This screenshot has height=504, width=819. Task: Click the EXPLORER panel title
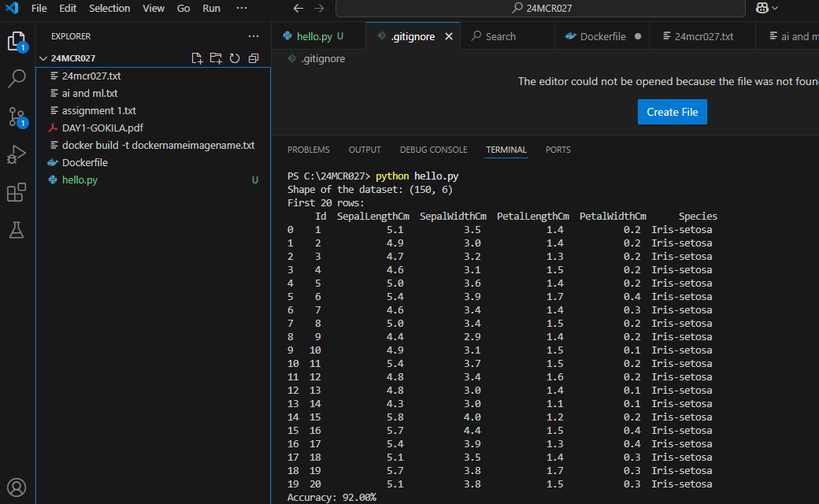(71, 36)
